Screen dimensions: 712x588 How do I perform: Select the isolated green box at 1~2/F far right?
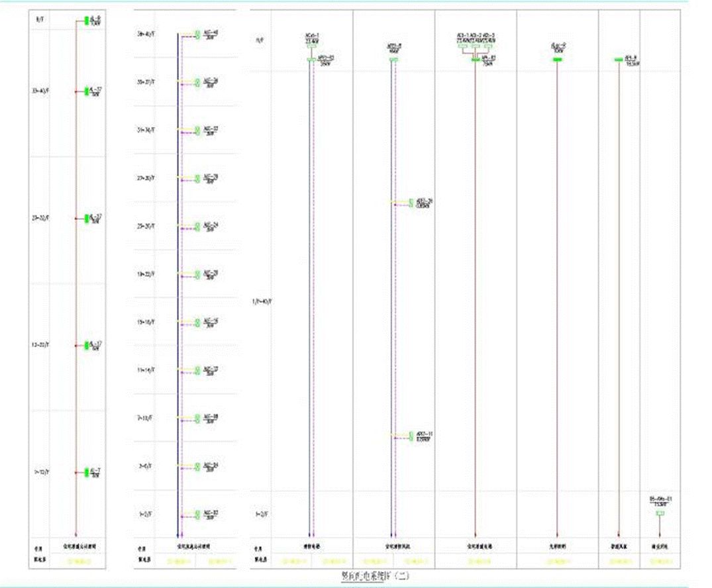tap(660, 513)
